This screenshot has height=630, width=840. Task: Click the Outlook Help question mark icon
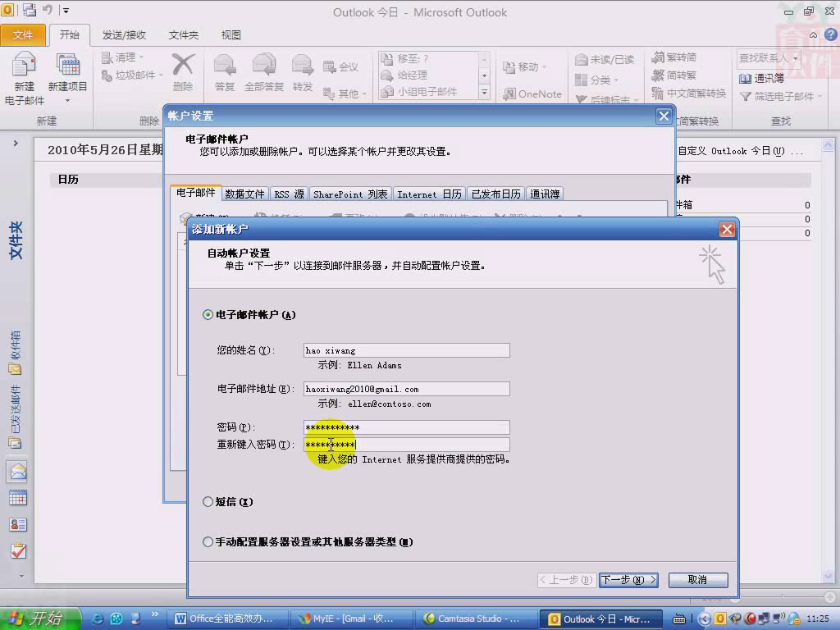[x=830, y=34]
